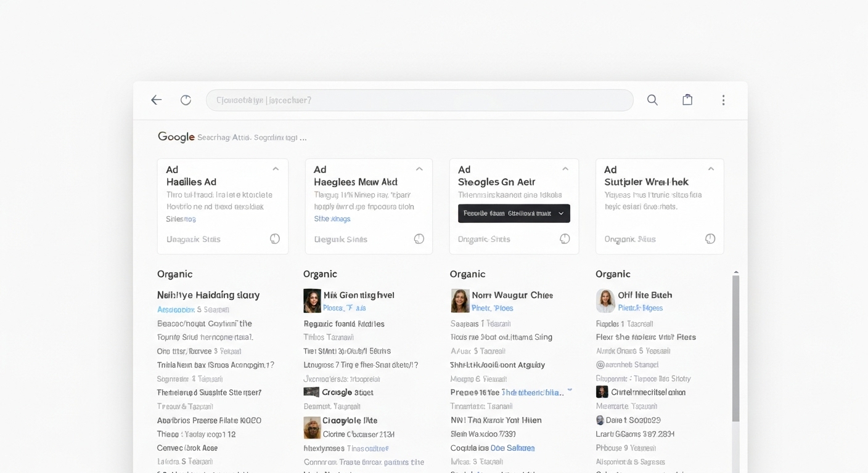Go back with the browser back arrow

point(157,100)
